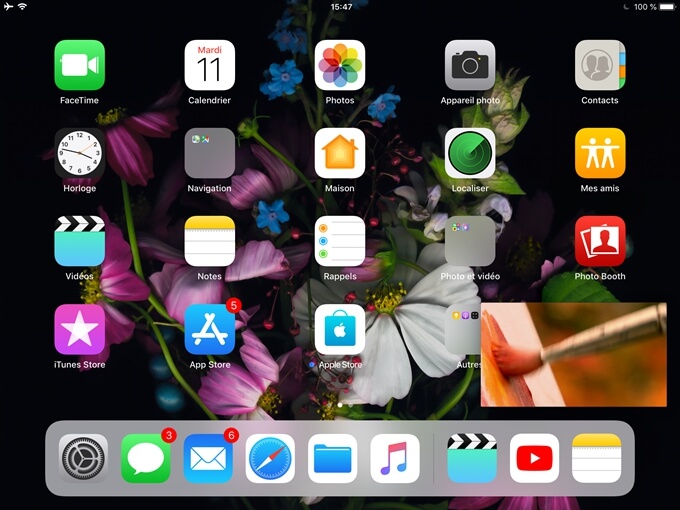Open recent Videos app in dock
This screenshot has width=680, height=510.
[472, 458]
